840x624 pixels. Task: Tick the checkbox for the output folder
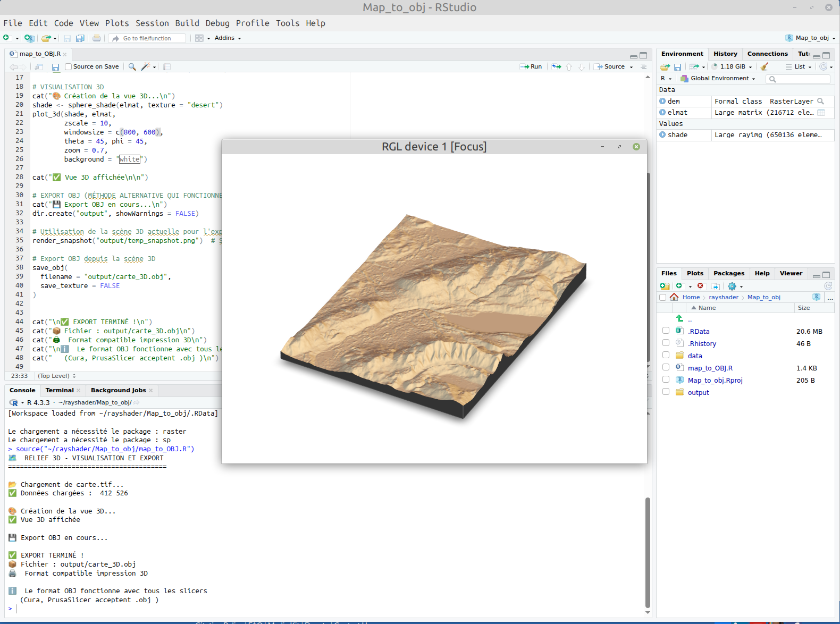[666, 392]
